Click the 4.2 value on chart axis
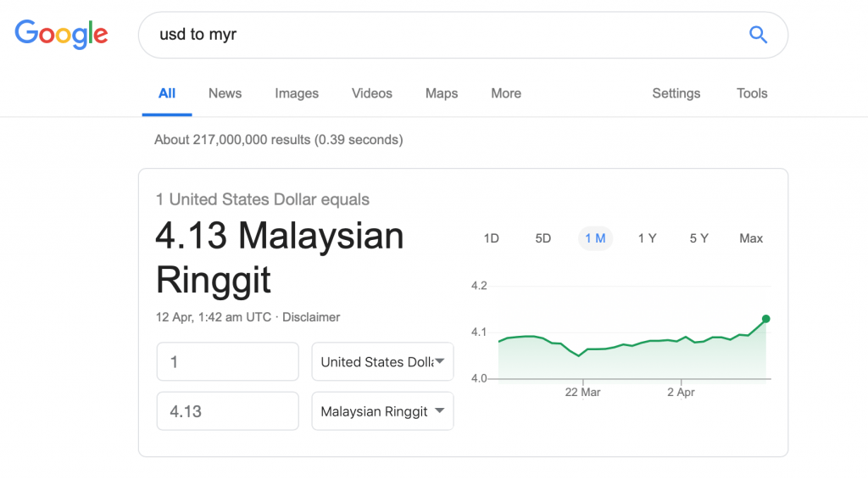 coord(479,286)
